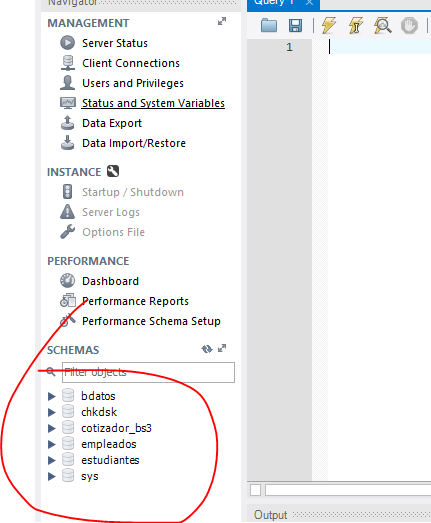Open Client Connections
The image size is (431, 523).
(131, 63)
